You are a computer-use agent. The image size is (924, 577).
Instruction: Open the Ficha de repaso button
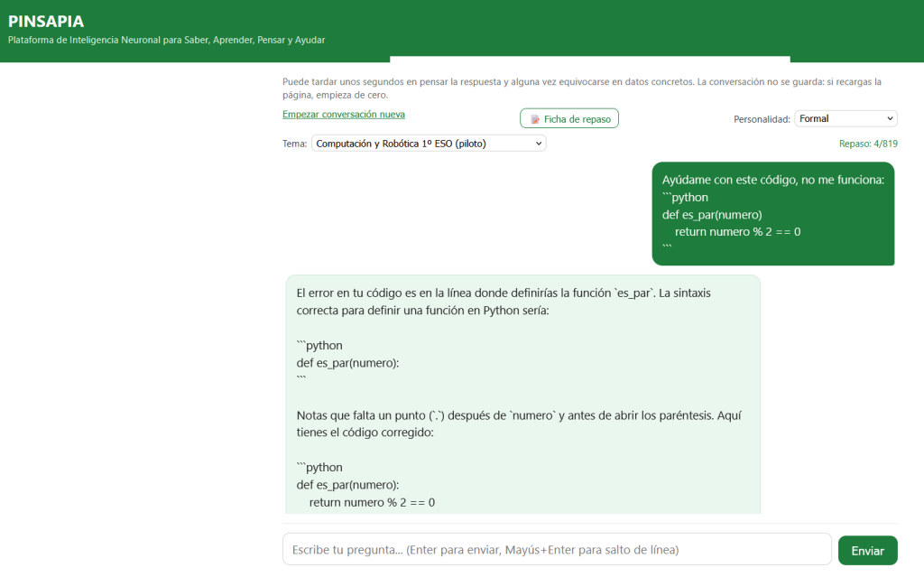[x=569, y=118]
